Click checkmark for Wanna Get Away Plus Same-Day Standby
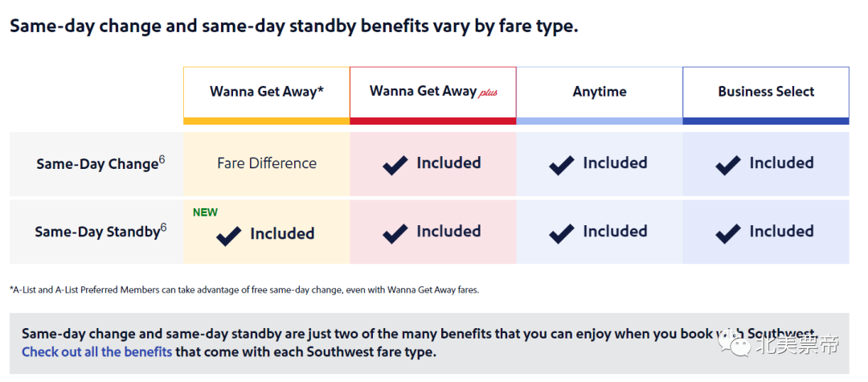Screen dimensions: 868x382 tap(395, 233)
